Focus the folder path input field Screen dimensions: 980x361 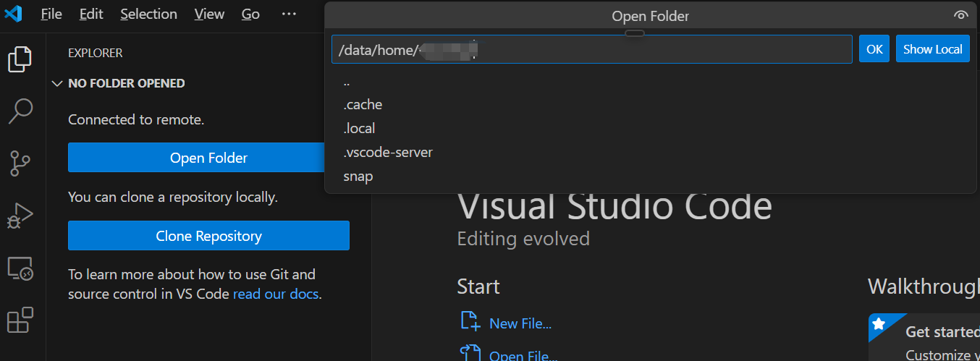click(592, 49)
